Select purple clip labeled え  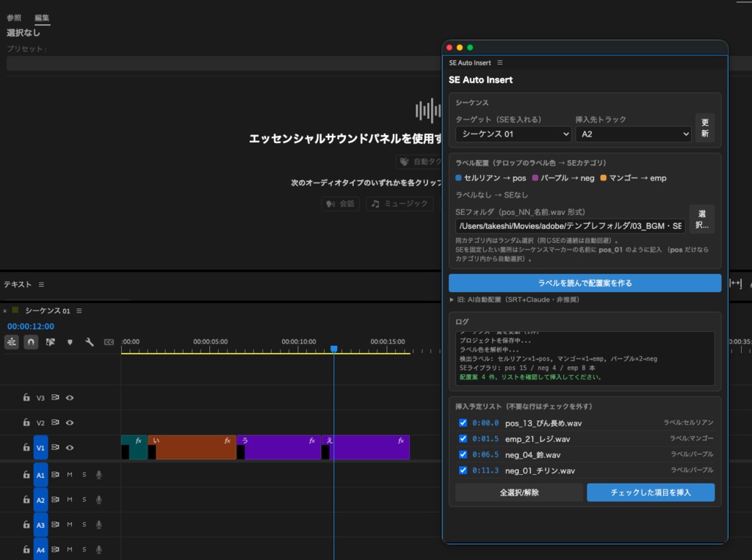(x=366, y=447)
